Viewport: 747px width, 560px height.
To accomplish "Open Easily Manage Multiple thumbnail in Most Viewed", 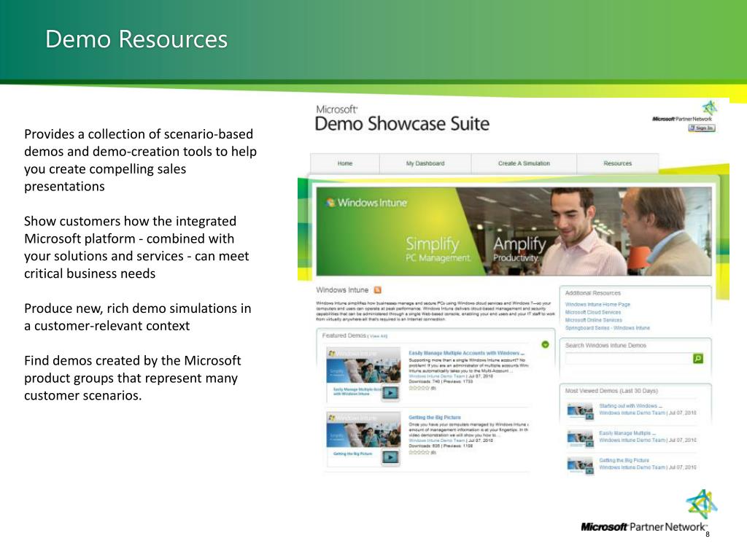I will (x=580, y=438).
